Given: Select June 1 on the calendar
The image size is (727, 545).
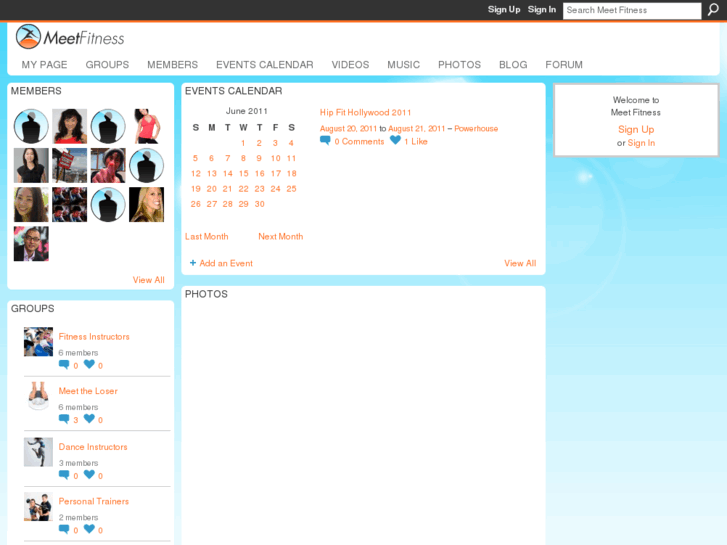Looking at the screenshot, I should (x=243, y=143).
